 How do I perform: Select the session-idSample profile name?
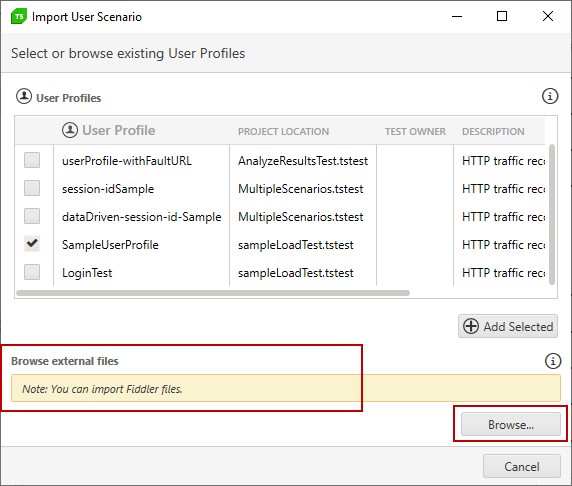(x=108, y=189)
